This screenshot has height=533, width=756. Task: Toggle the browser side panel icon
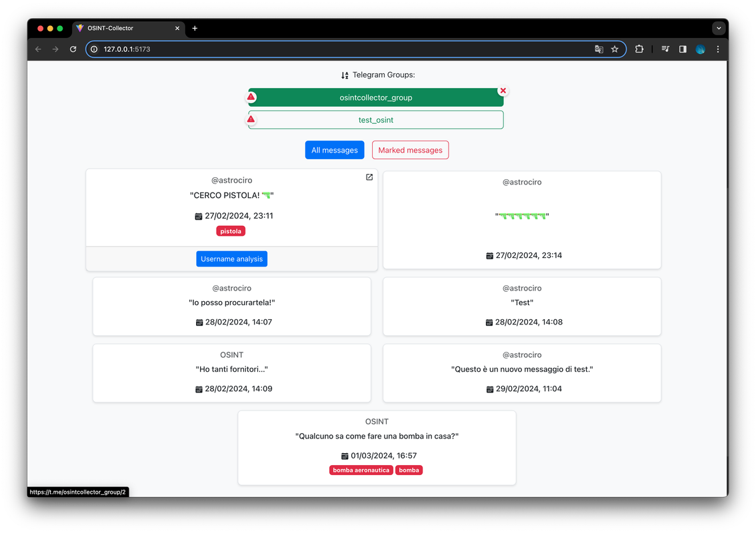(683, 49)
